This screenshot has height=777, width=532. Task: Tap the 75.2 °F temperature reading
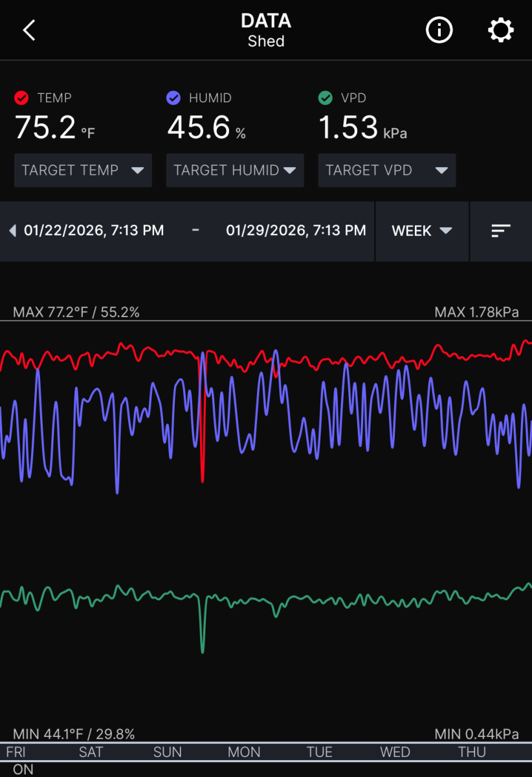(x=55, y=127)
